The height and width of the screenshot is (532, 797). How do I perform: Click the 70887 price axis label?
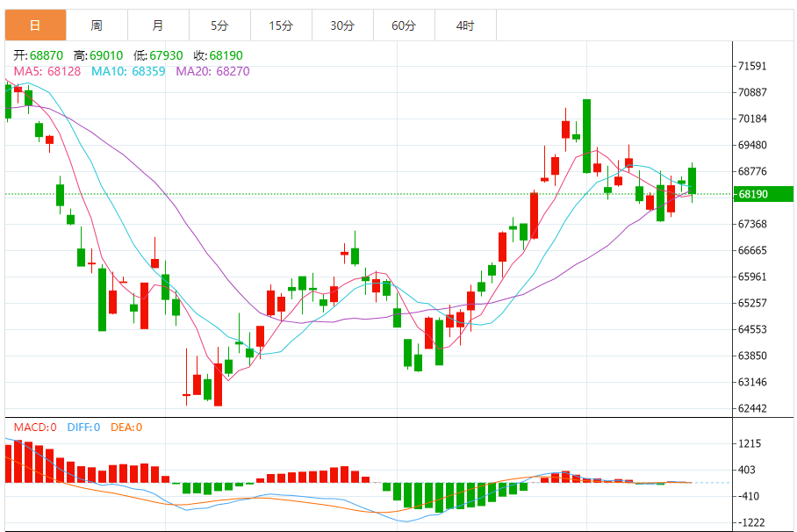(x=752, y=92)
